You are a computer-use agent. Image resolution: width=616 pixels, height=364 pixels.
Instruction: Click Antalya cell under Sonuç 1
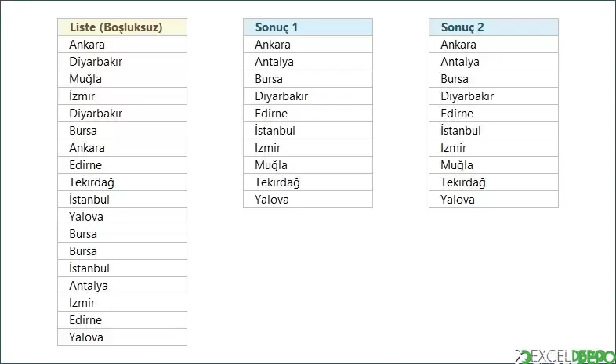[308, 62]
